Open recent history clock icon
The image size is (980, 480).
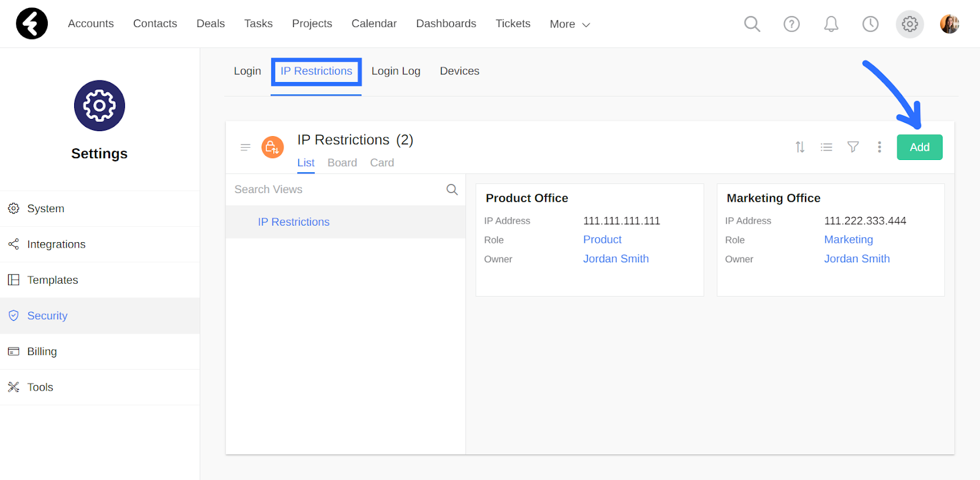(870, 24)
